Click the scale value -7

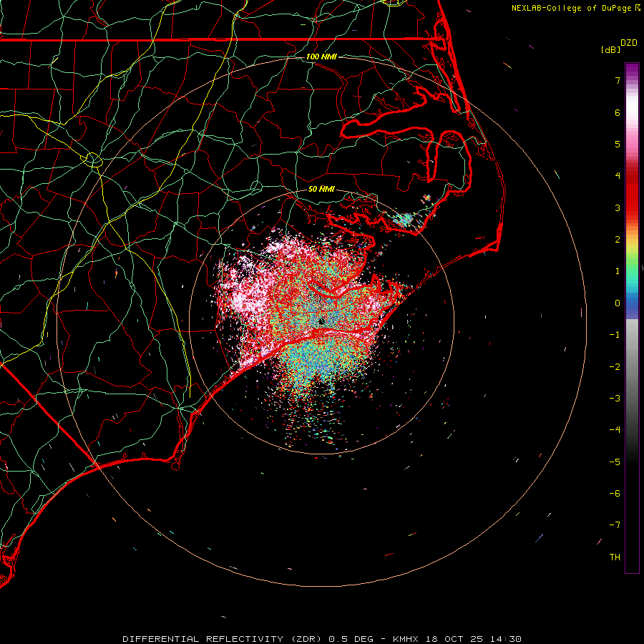[x=615, y=525]
